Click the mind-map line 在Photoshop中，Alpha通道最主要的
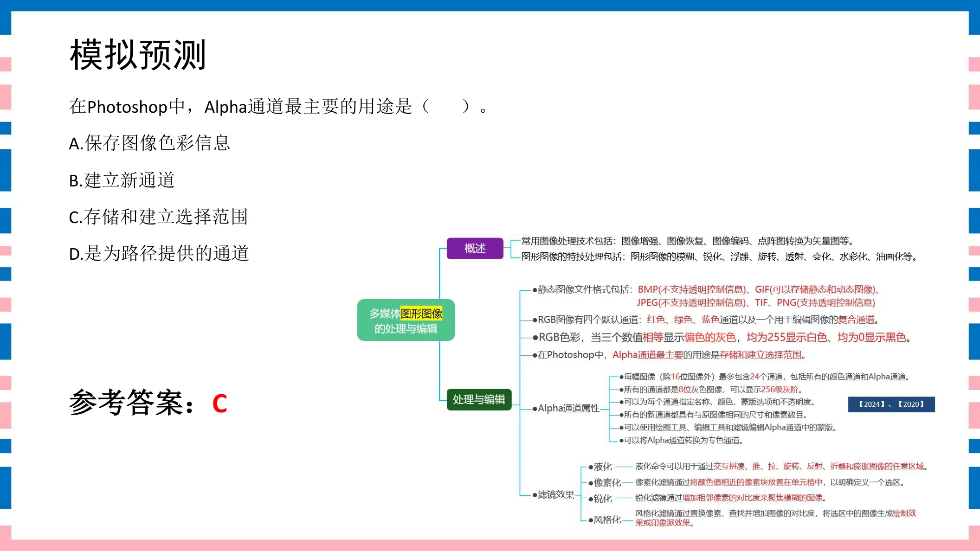This screenshot has width=980, height=551. [669, 355]
